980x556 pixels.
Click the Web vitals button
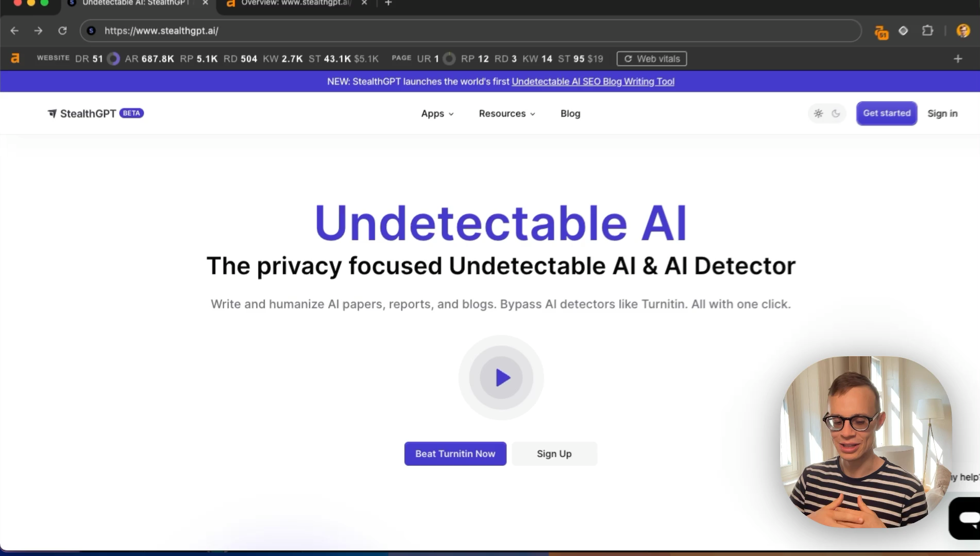pos(652,59)
